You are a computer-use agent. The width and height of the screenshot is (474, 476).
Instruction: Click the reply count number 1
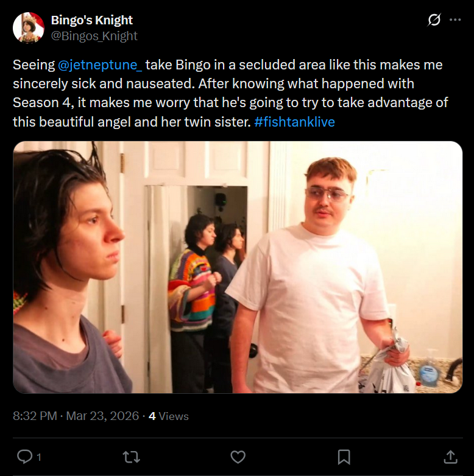[38, 457]
